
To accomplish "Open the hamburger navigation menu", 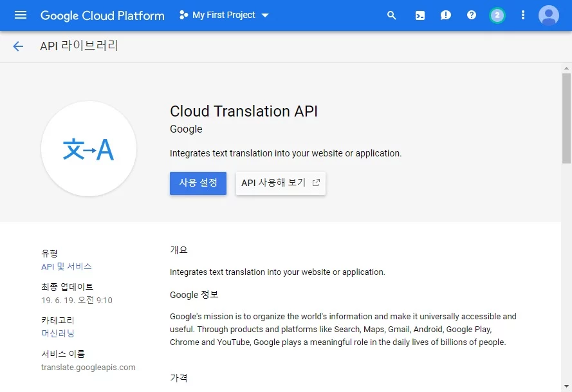I will [21, 15].
